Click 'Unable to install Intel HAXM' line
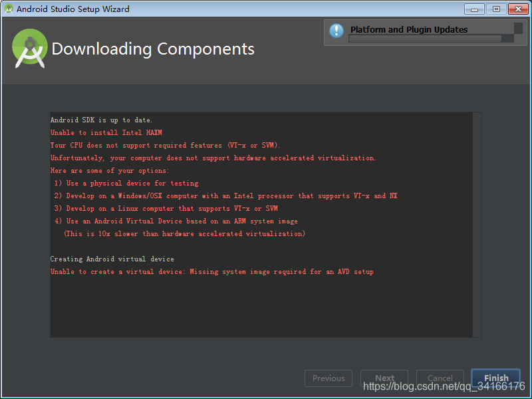 106,132
